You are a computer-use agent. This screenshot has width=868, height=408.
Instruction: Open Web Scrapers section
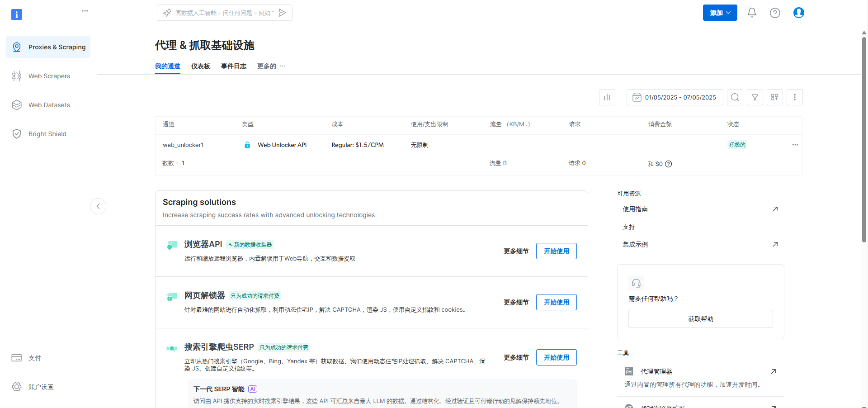click(x=48, y=76)
